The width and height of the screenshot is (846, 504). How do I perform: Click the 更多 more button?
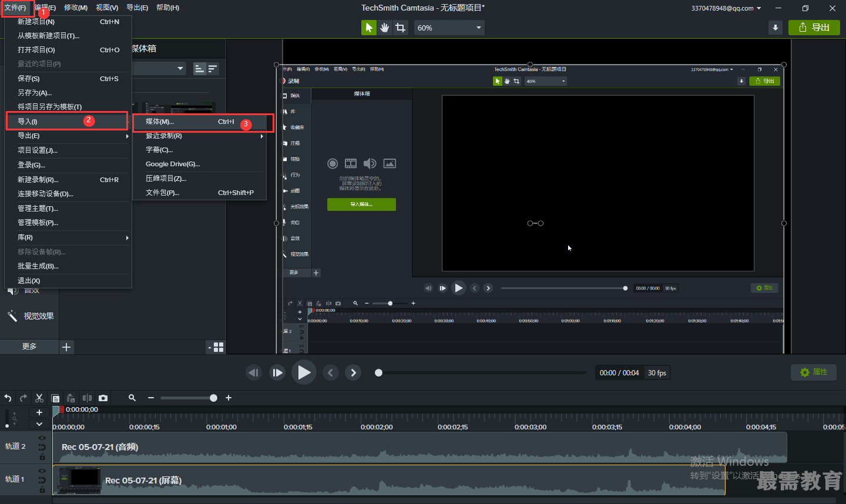tap(29, 347)
